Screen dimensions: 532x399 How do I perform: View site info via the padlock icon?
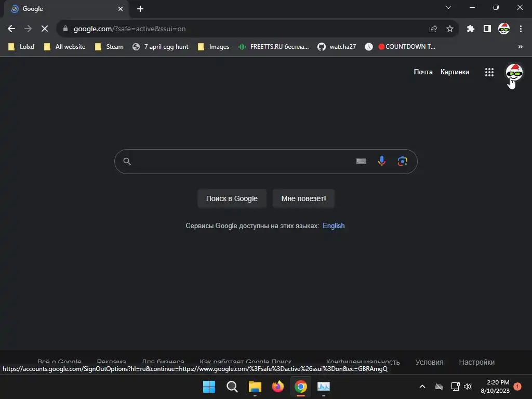click(x=65, y=29)
